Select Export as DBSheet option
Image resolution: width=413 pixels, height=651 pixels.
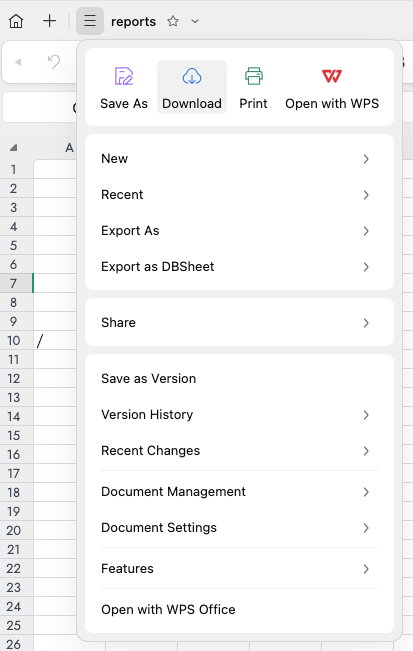[x=239, y=267]
